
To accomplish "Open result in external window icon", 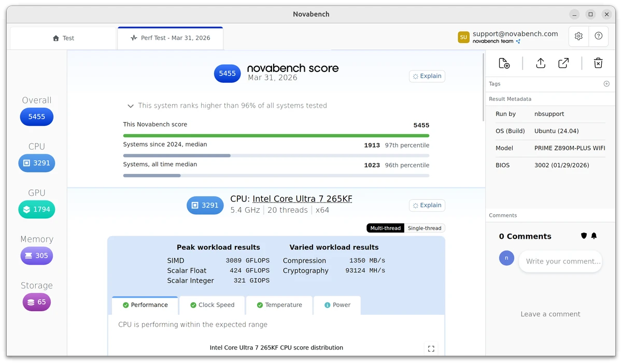I will click(x=563, y=63).
